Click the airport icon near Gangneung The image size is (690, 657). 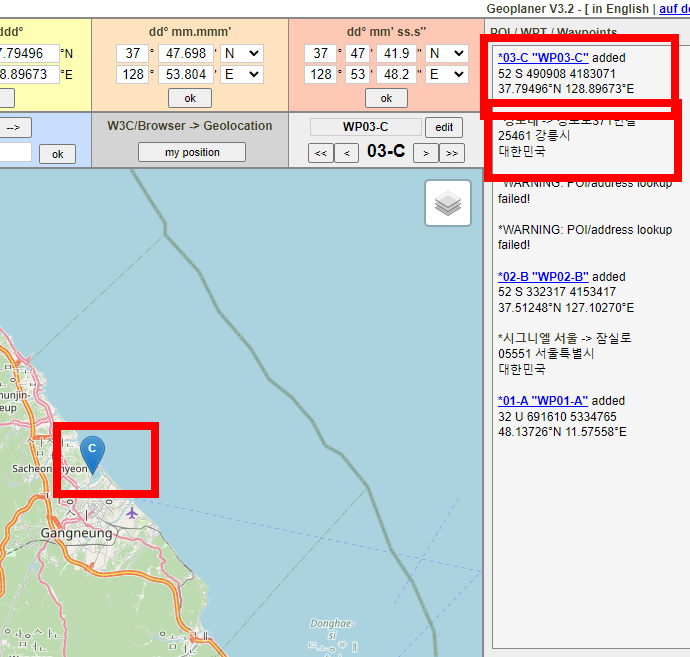point(132,513)
